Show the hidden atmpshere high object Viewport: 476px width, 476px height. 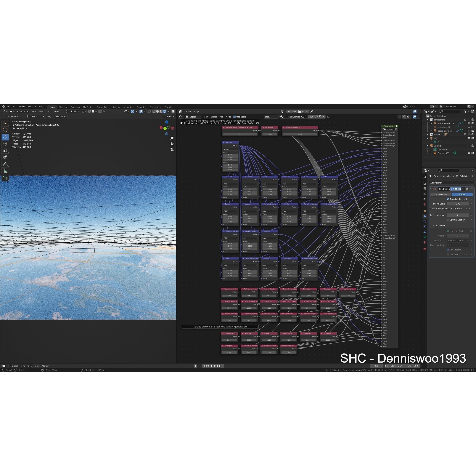[469, 127]
